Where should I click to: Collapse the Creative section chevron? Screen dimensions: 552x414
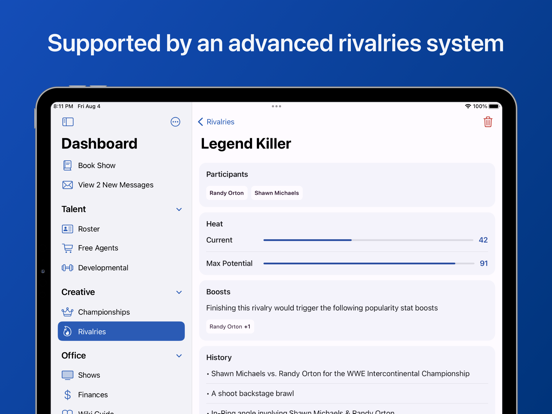(x=179, y=292)
